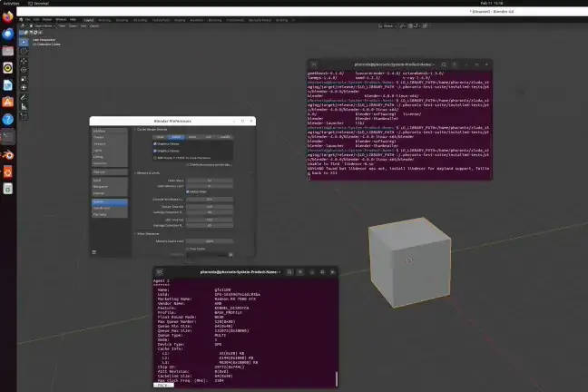Open Add-ons category in Preferences sidebar

(x=110, y=172)
